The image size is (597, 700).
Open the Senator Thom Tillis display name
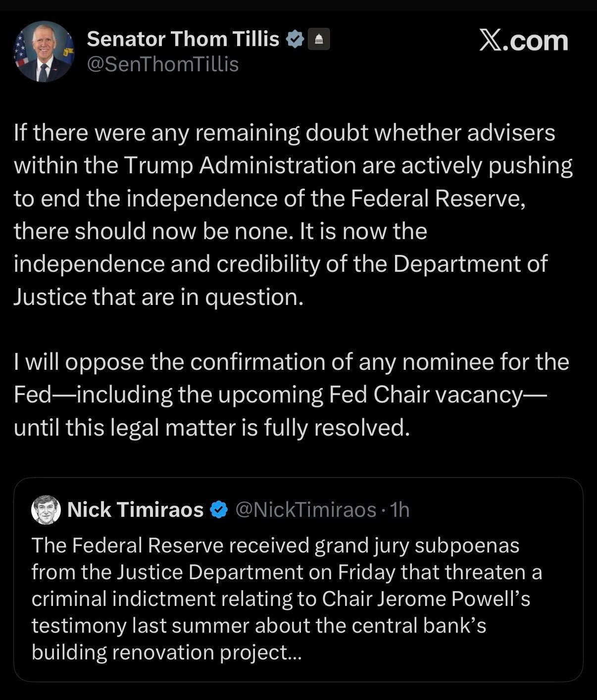(183, 39)
